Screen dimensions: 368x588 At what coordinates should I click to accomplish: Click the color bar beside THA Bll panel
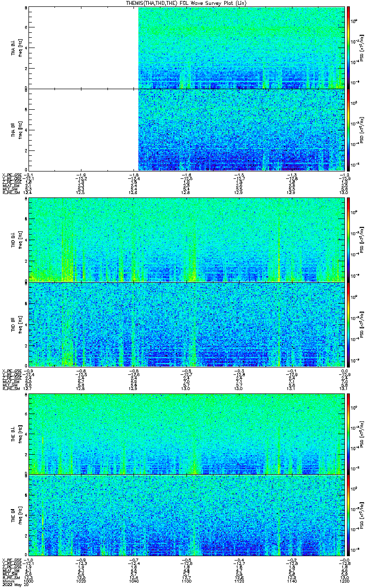tap(348, 130)
